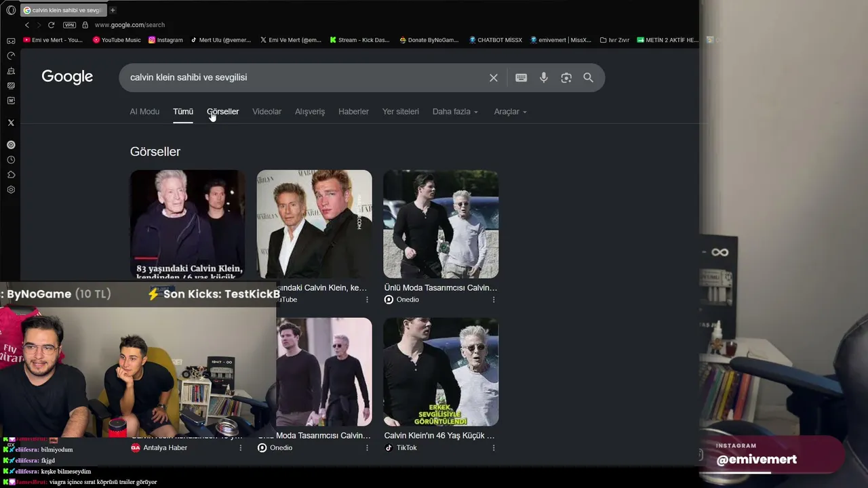868x488 pixels.
Task: Open the '83 yaşındaki Calvin Klein' image thumbnail
Action: pyautogui.click(x=188, y=224)
